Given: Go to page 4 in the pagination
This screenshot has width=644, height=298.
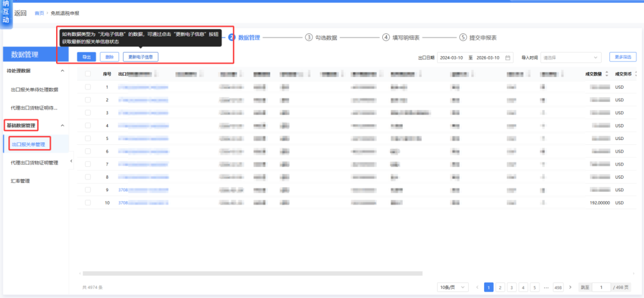Looking at the screenshot, I should (524, 287).
